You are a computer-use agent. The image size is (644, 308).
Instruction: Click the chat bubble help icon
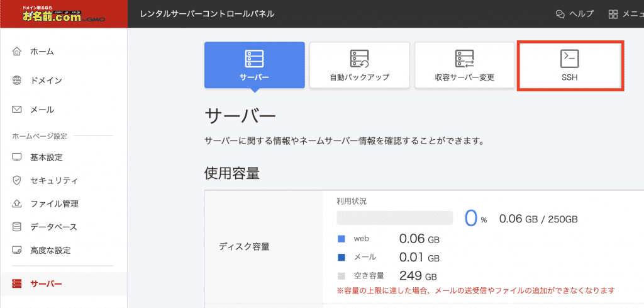click(x=560, y=14)
